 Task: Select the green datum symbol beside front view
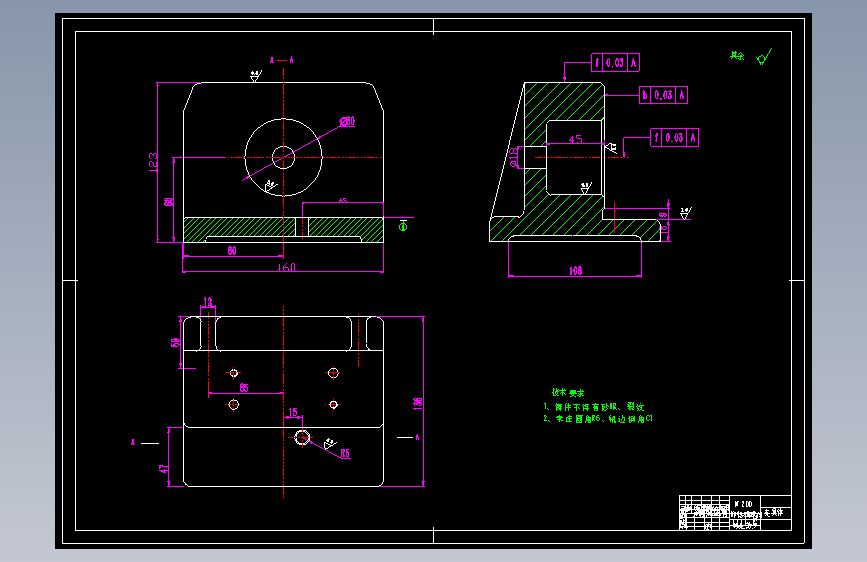click(403, 226)
